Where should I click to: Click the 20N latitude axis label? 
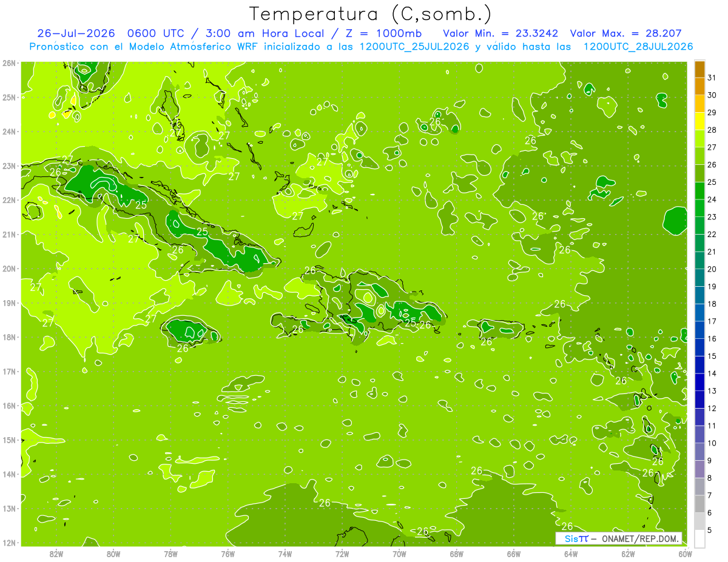tap(9, 269)
